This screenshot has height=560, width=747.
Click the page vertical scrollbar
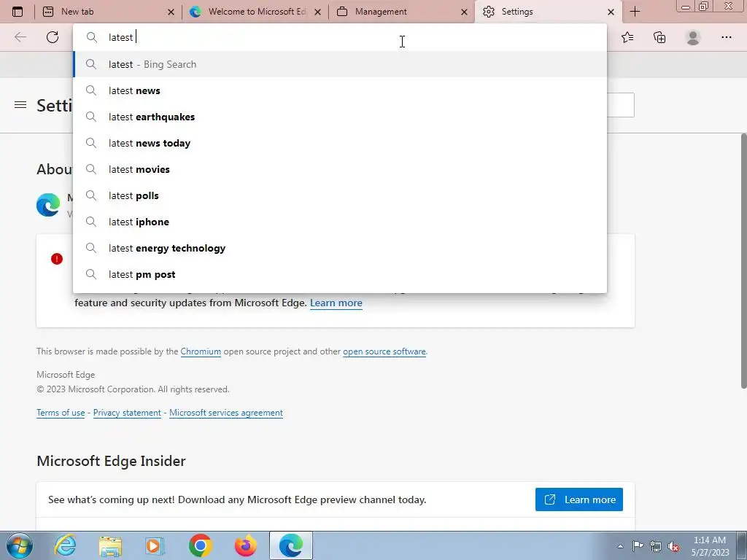743,261
